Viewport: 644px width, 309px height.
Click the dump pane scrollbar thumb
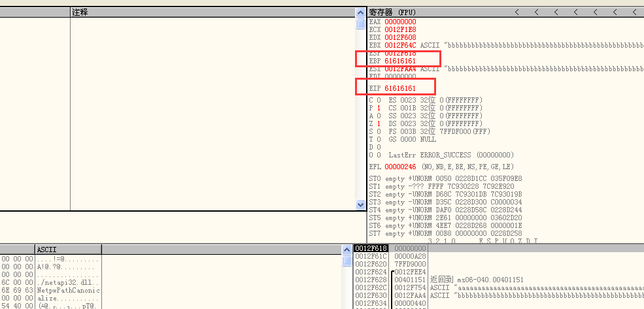pos(348,261)
